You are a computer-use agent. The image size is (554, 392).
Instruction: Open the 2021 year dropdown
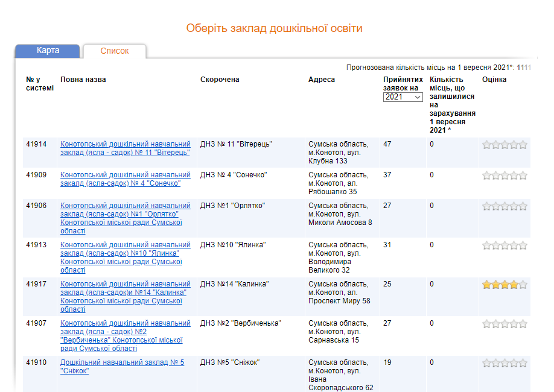pos(403,96)
